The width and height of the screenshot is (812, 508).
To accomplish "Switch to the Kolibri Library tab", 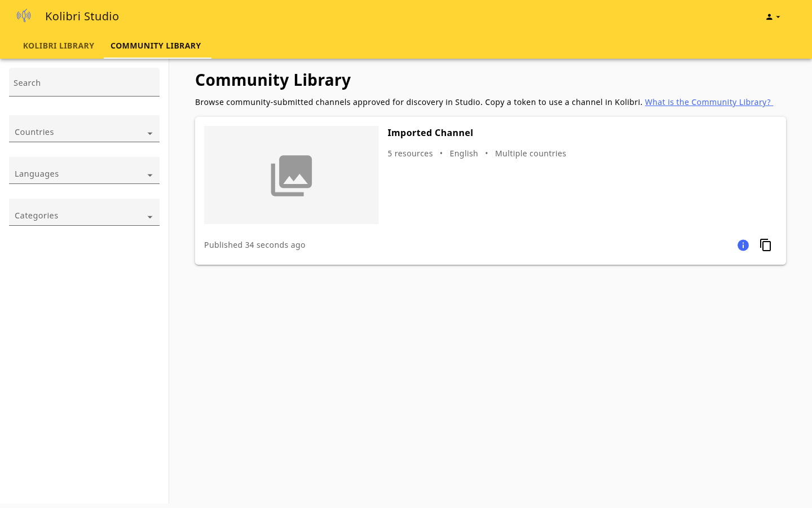I will click(x=59, y=46).
